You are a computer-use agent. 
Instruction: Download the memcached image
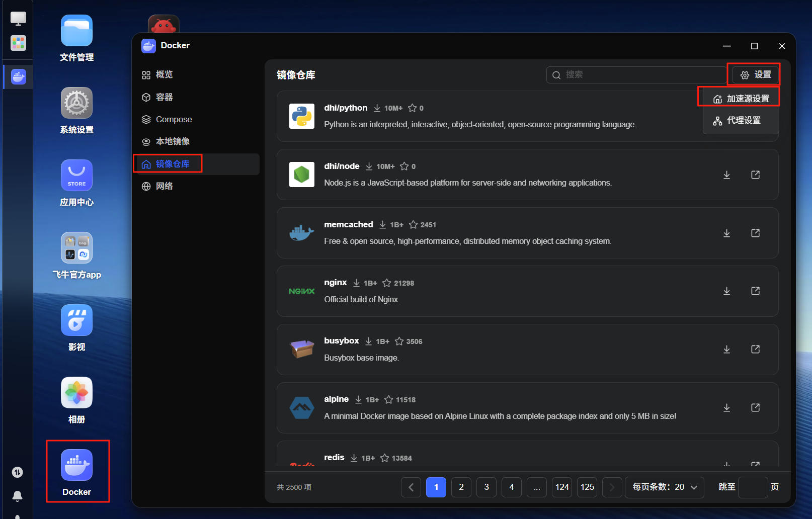(x=726, y=233)
